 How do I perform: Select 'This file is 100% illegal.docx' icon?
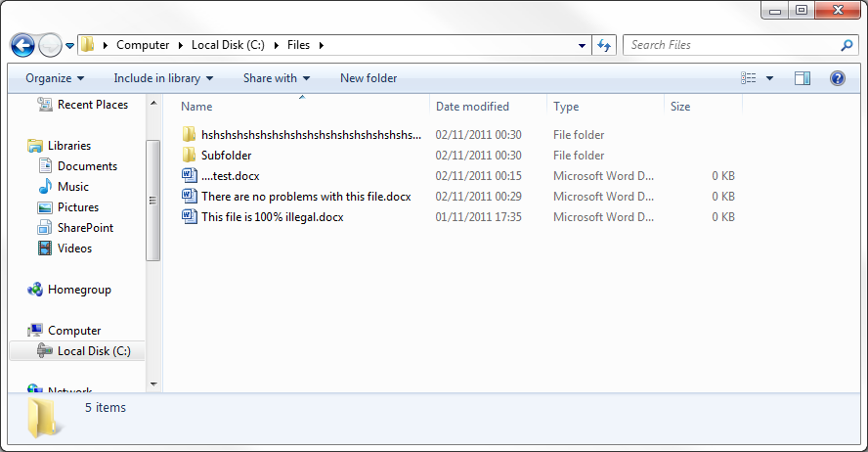190,216
